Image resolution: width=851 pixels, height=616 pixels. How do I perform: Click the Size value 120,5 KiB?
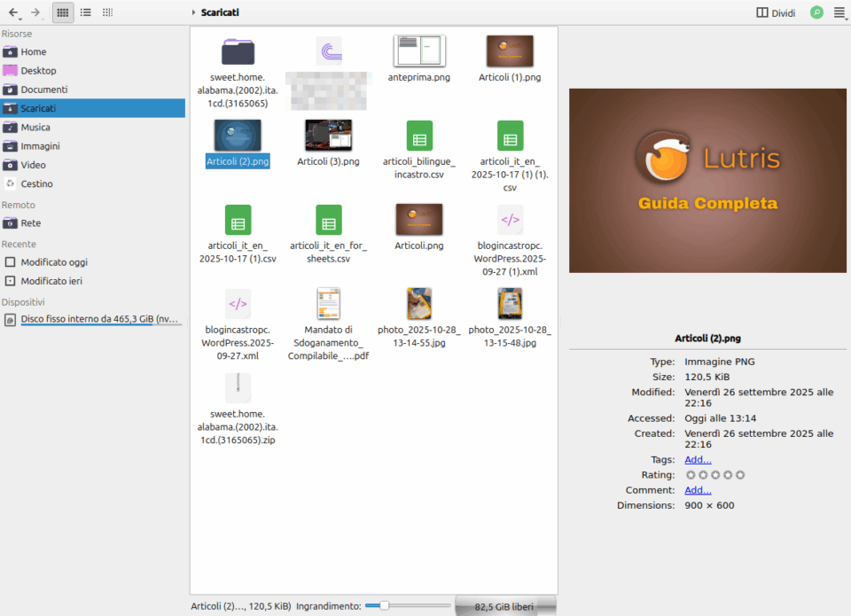[707, 378]
